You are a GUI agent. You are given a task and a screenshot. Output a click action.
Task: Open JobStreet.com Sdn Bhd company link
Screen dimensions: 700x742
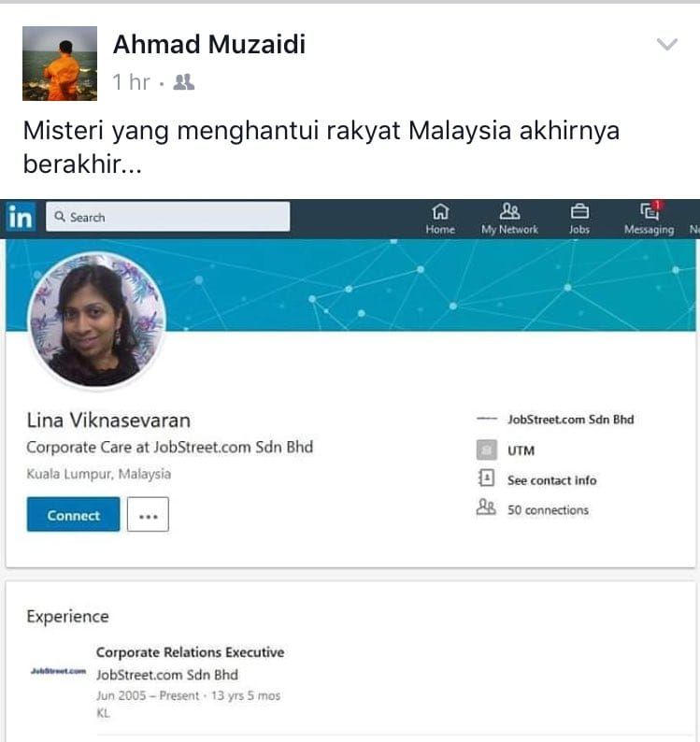(x=570, y=420)
